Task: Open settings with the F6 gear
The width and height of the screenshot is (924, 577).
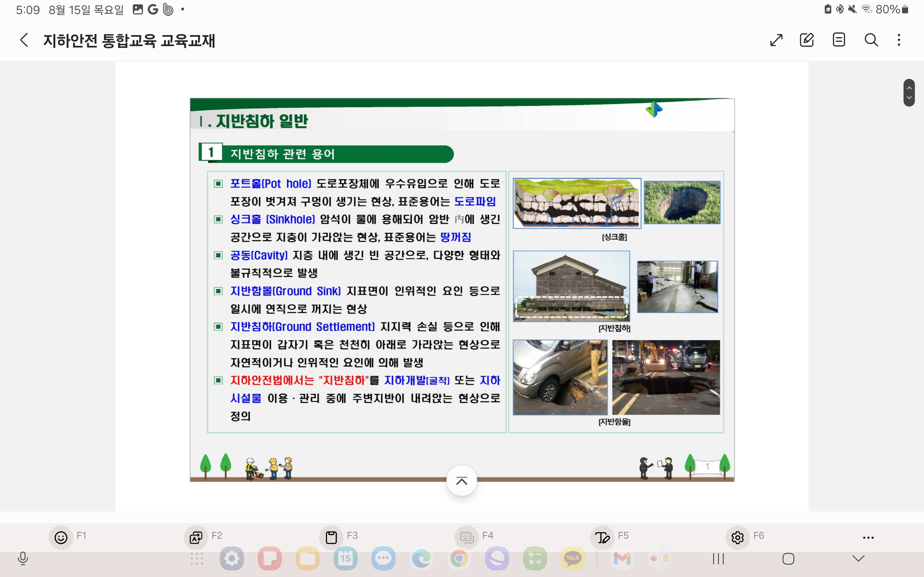Action: pos(737,537)
